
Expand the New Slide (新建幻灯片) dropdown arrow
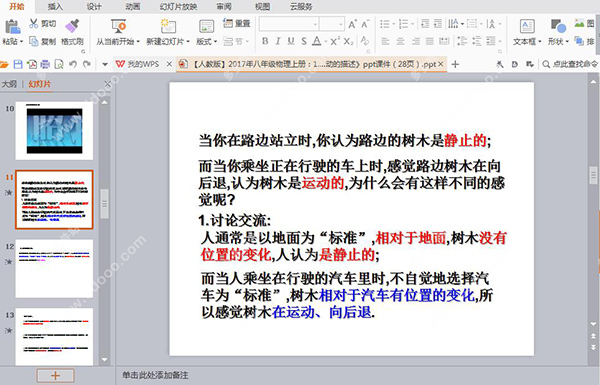188,41
